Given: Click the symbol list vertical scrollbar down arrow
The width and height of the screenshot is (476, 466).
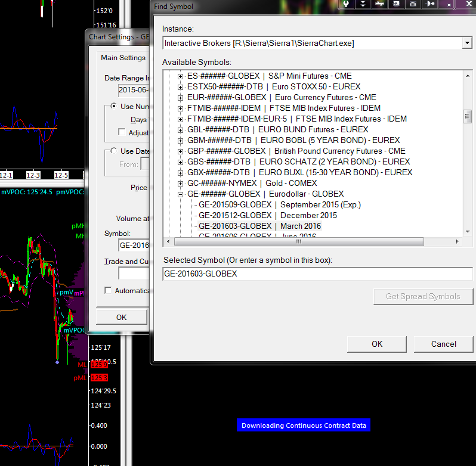Looking at the screenshot, I should pyautogui.click(x=468, y=232).
